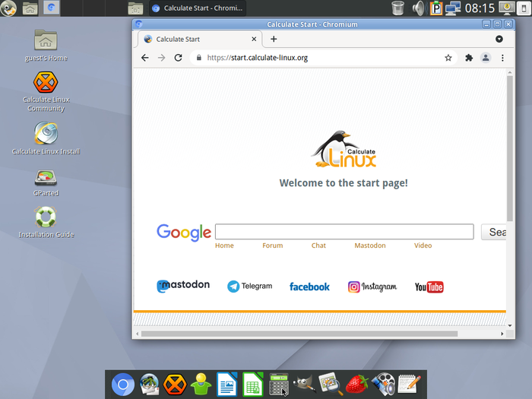Open the strawberry music player in the dock

(356, 384)
